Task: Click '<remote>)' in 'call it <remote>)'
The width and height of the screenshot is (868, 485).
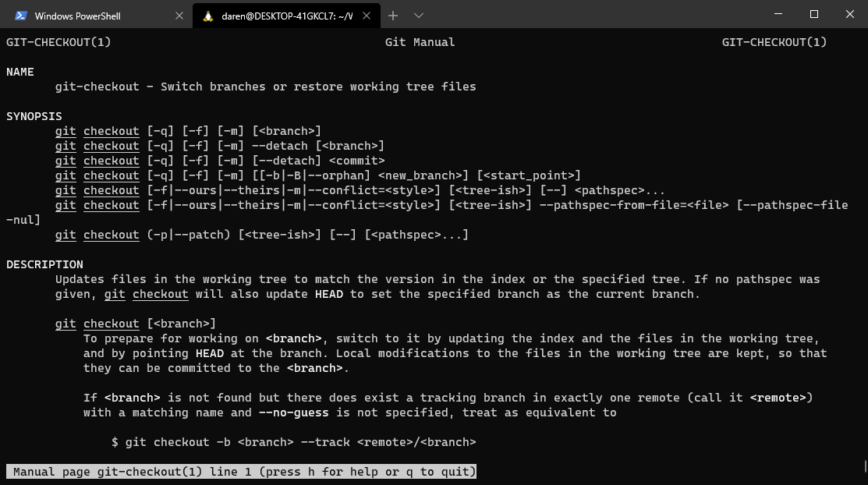Action: (x=781, y=398)
